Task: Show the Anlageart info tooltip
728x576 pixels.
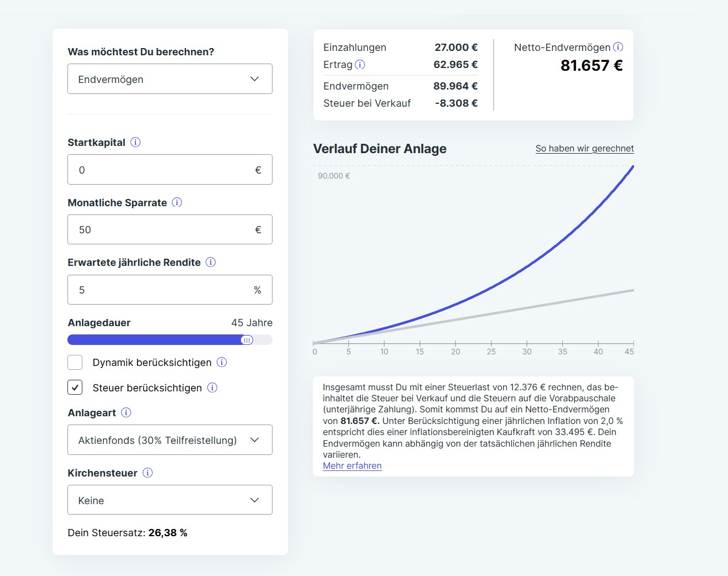Action: coord(126,412)
